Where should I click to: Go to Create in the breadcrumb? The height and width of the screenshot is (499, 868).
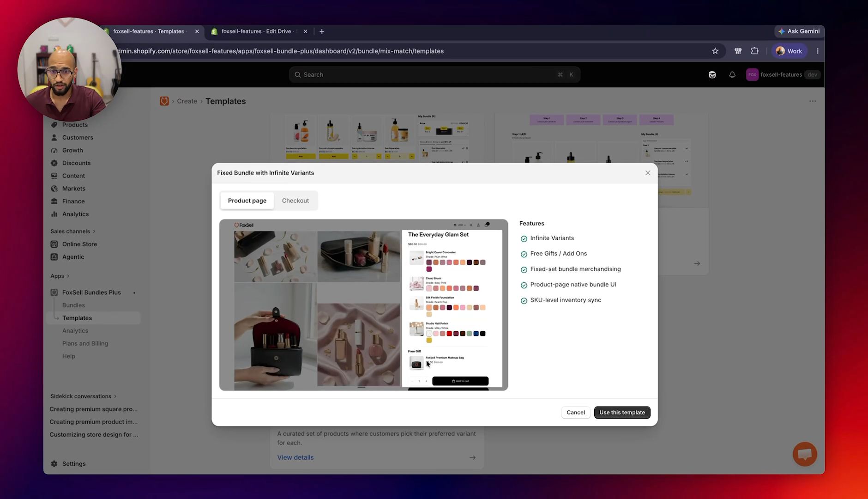(x=187, y=101)
